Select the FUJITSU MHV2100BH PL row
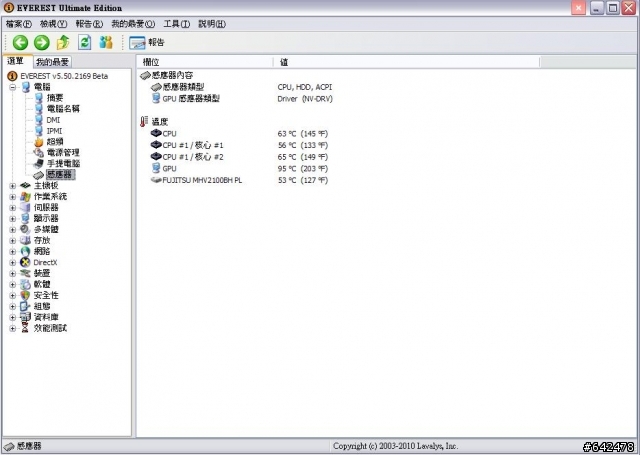Viewport: 640px width, 455px height. (x=239, y=180)
